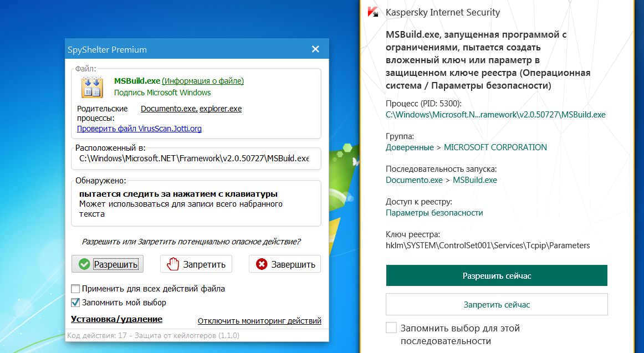Open the 'Установка/удаление' link
Image resolution: width=644 pixels, height=353 pixels.
pyautogui.click(x=116, y=319)
